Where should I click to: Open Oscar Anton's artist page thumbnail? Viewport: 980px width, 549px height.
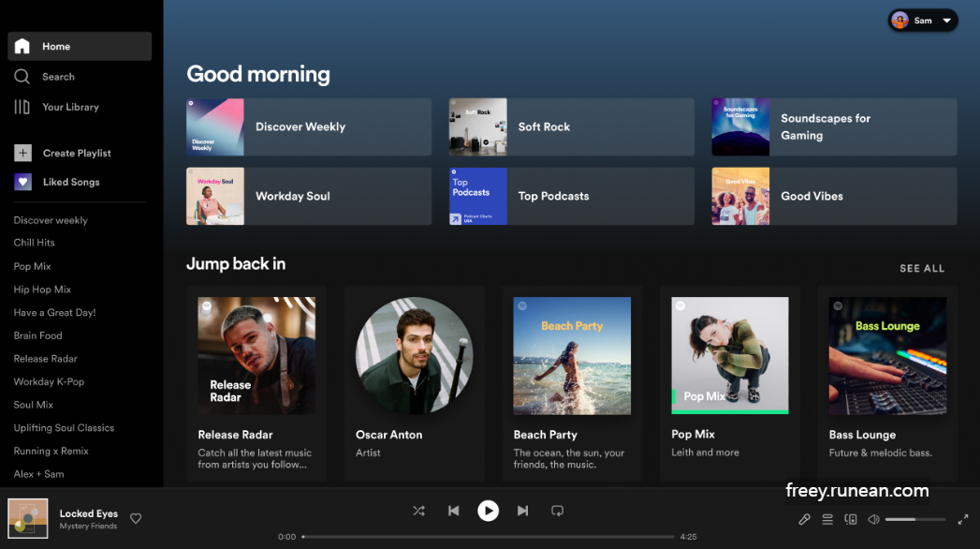tap(414, 356)
